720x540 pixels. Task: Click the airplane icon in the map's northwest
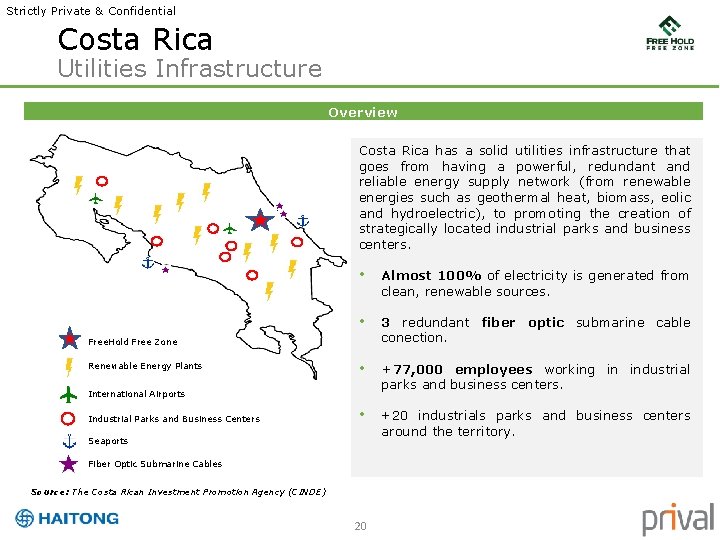click(x=96, y=199)
